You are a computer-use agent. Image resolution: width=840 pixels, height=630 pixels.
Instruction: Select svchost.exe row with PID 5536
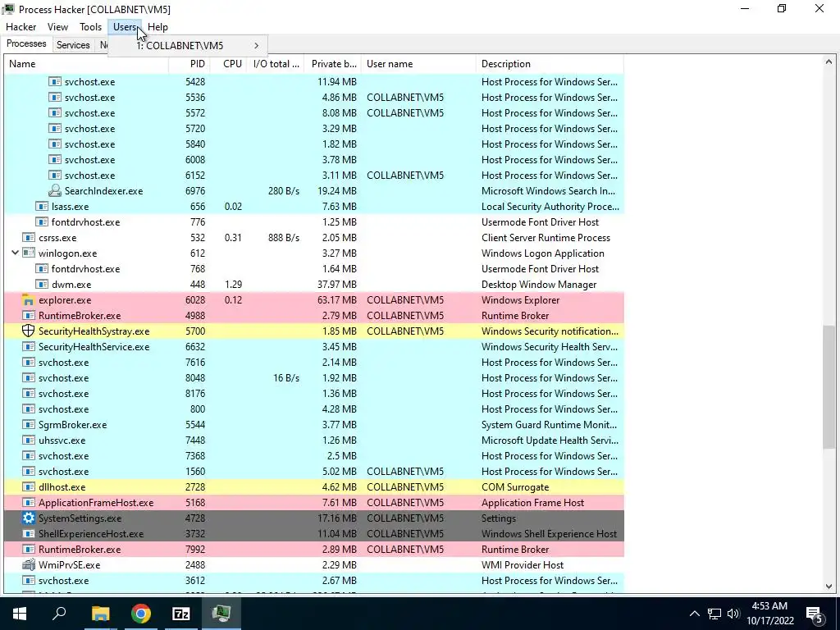click(x=314, y=98)
